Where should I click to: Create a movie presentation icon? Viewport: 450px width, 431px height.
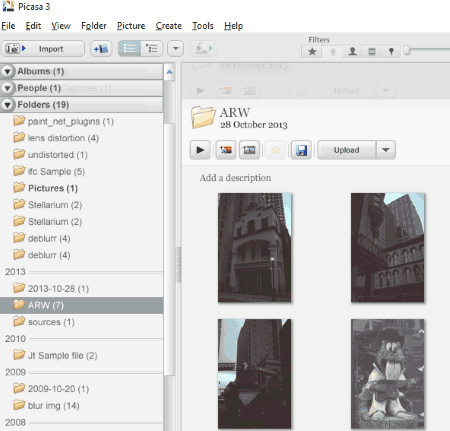coord(249,150)
